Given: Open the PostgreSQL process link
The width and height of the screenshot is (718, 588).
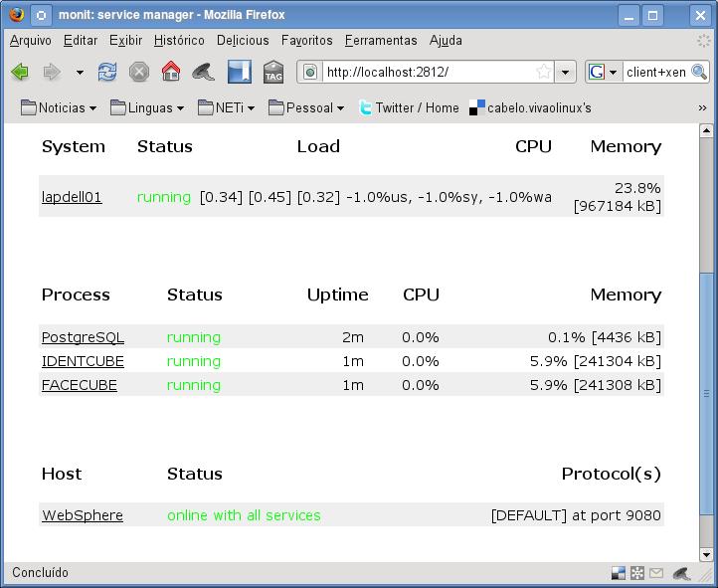Looking at the screenshot, I should (83, 337).
